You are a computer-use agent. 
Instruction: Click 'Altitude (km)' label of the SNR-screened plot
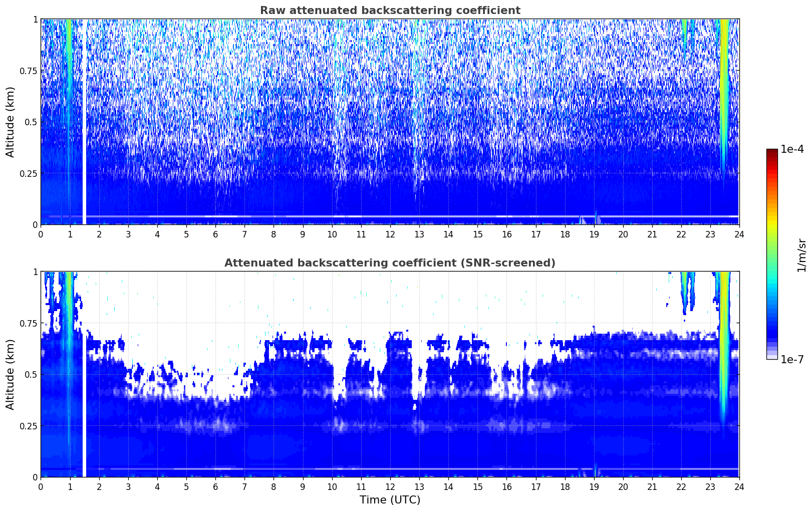11,374
